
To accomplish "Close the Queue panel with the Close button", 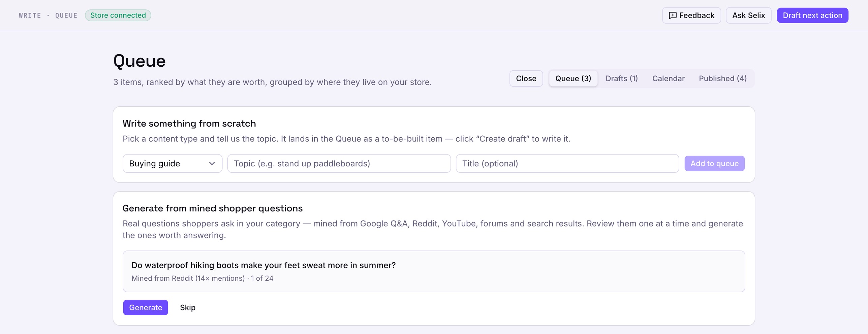I will [x=526, y=78].
